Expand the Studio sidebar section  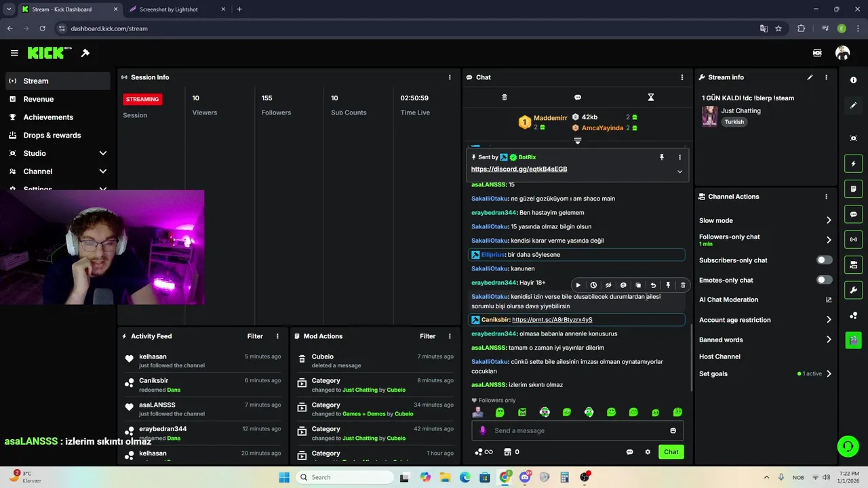[103, 153]
